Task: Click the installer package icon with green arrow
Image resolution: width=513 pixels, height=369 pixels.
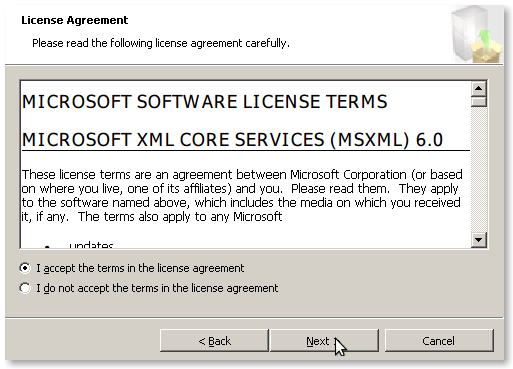Action: coord(477,35)
